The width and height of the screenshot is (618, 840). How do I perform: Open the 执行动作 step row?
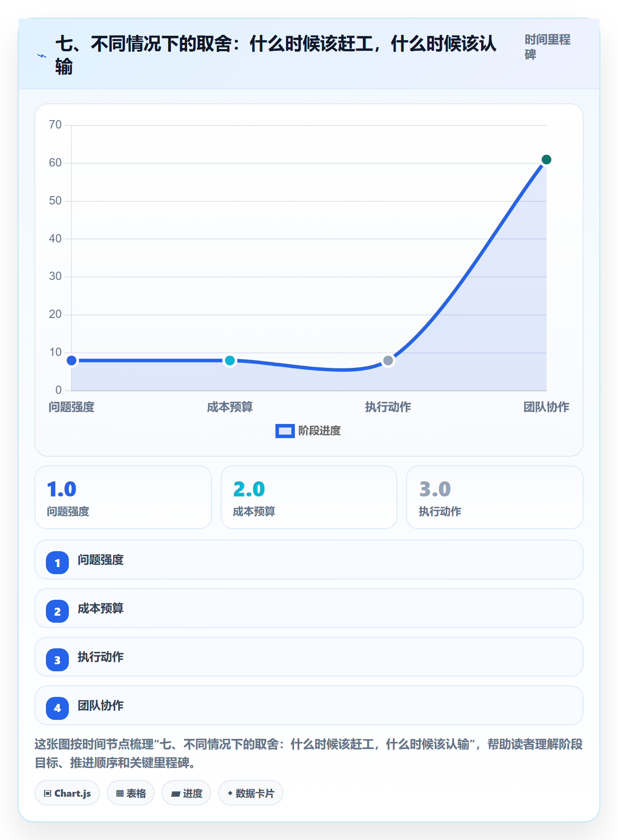(x=309, y=657)
